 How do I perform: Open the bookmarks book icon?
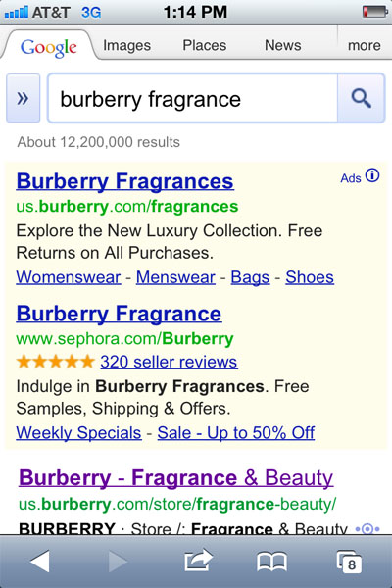pos(272,562)
